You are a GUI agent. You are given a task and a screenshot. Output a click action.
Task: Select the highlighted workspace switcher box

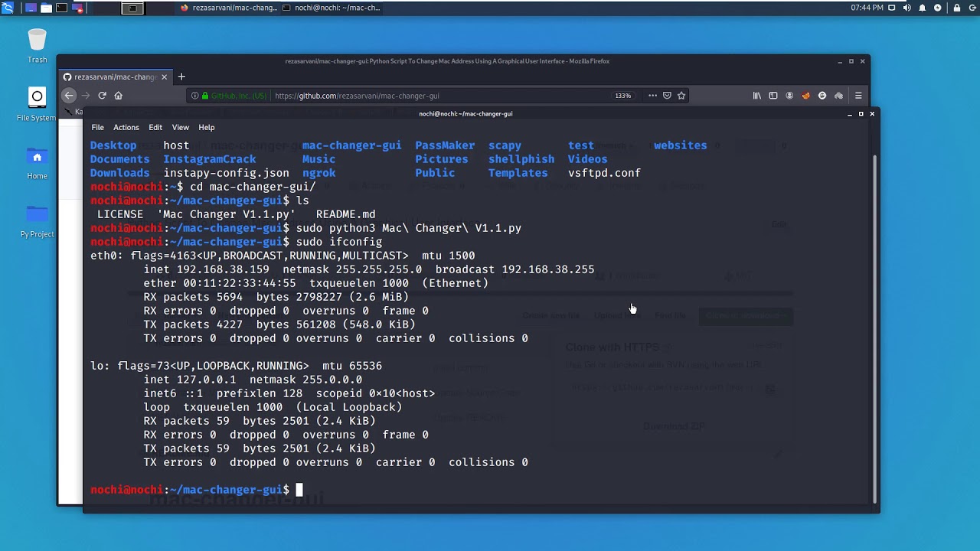(132, 8)
